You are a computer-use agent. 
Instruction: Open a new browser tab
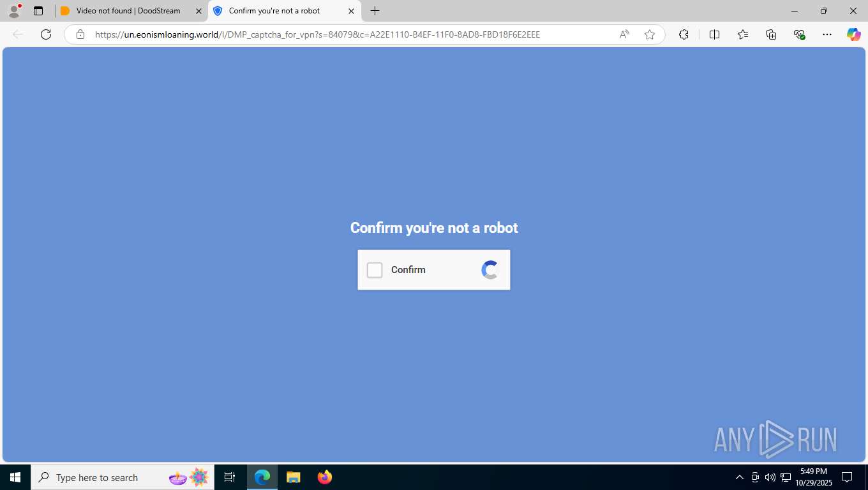(375, 11)
